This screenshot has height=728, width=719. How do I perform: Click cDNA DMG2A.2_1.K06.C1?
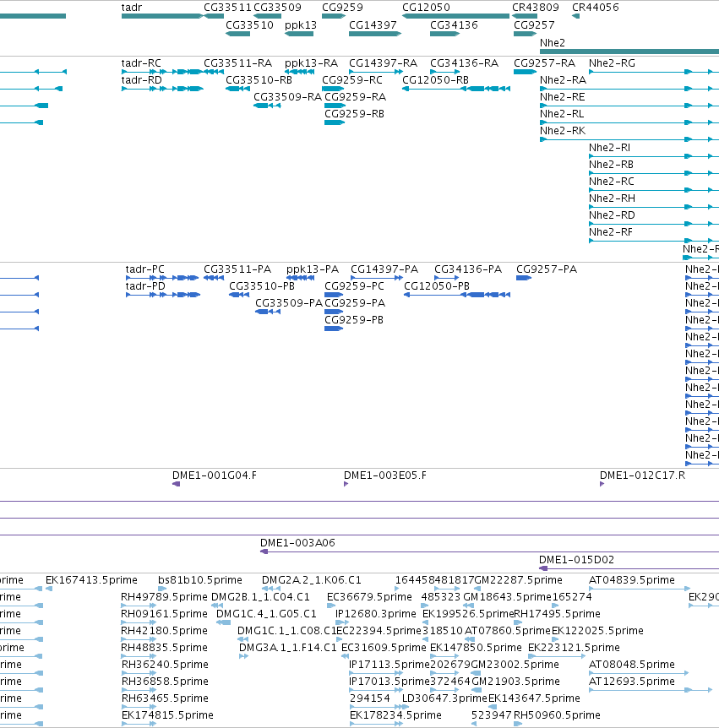(x=311, y=580)
